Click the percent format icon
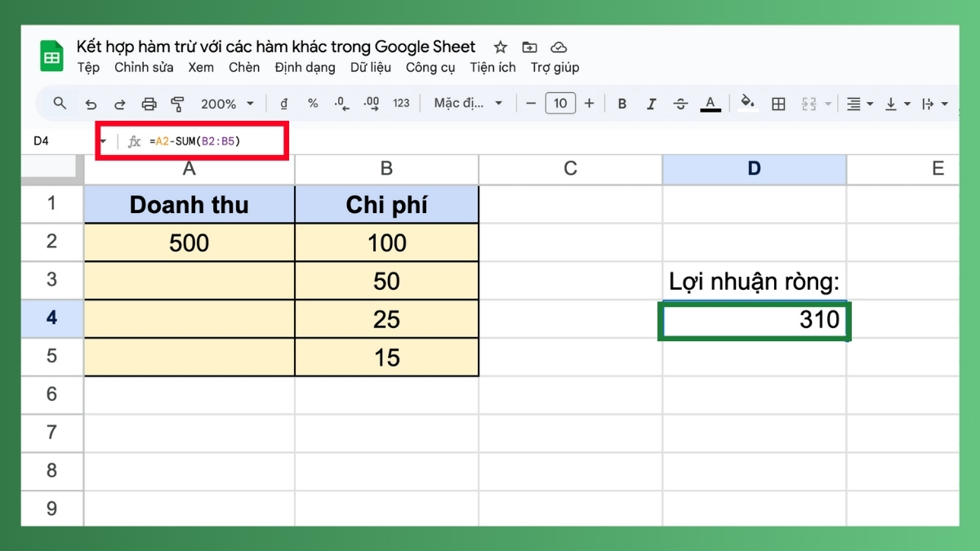The height and width of the screenshot is (551, 980). pyautogui.click(x=312, y=104)
